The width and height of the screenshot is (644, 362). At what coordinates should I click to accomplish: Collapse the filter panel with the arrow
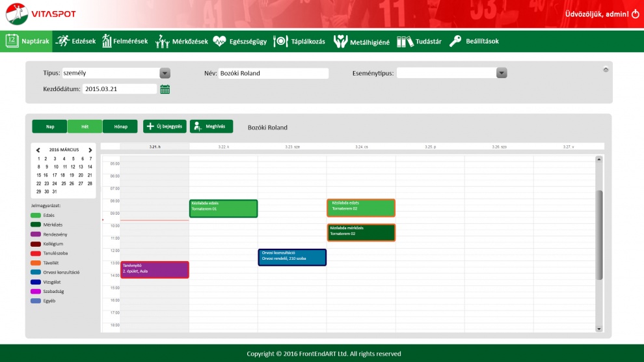[x=606, y=69]
